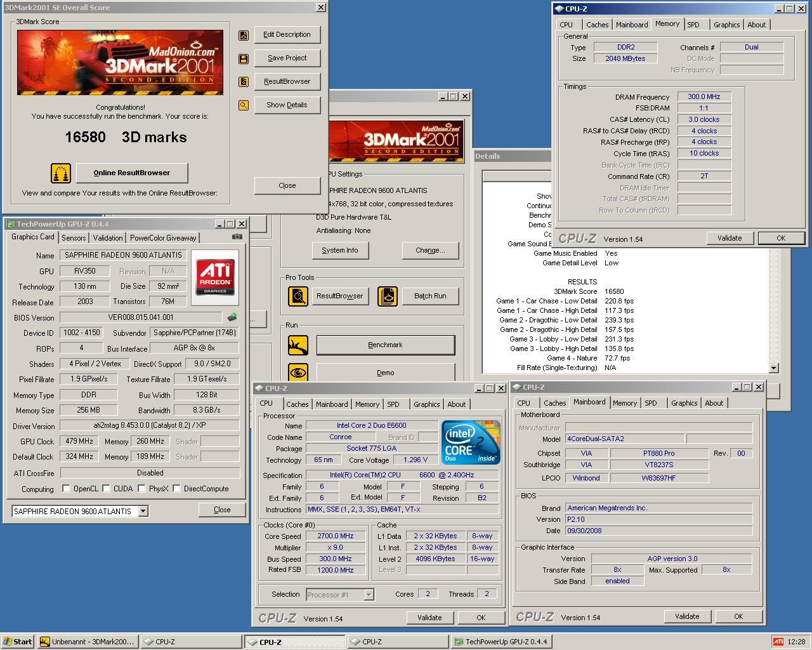Viewport: 812px width, 650px height.
Task: Click the ATI Radeon logo in GPU-Z
Action: pyautogui.click(x=215, y=277)
